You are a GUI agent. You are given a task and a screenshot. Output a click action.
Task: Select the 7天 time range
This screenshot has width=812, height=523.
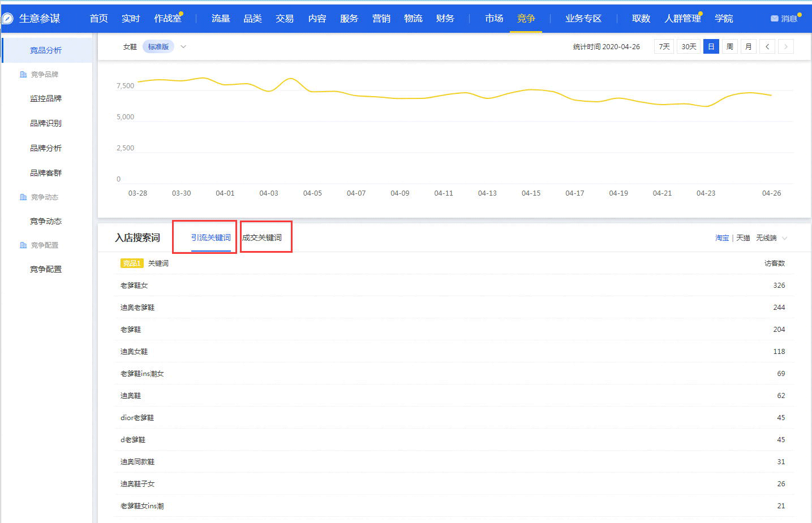[664, 46]
